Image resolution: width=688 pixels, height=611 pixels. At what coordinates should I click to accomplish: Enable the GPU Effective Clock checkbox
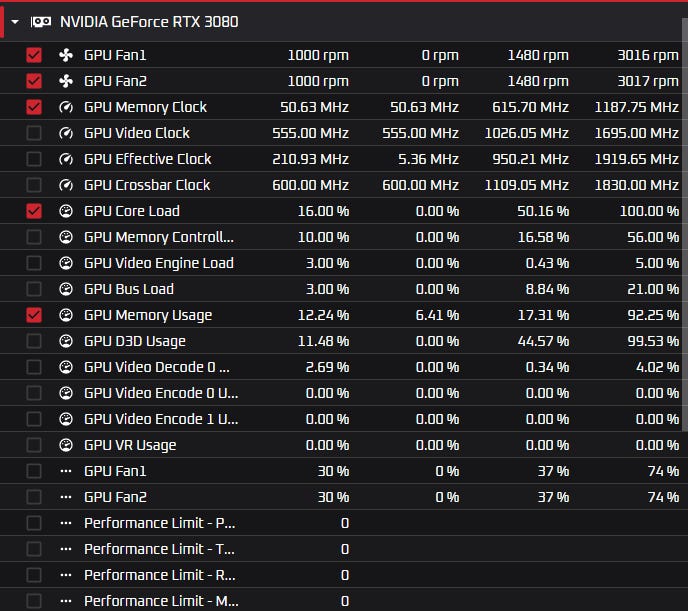pyautogui.click(x=34, y=159)
